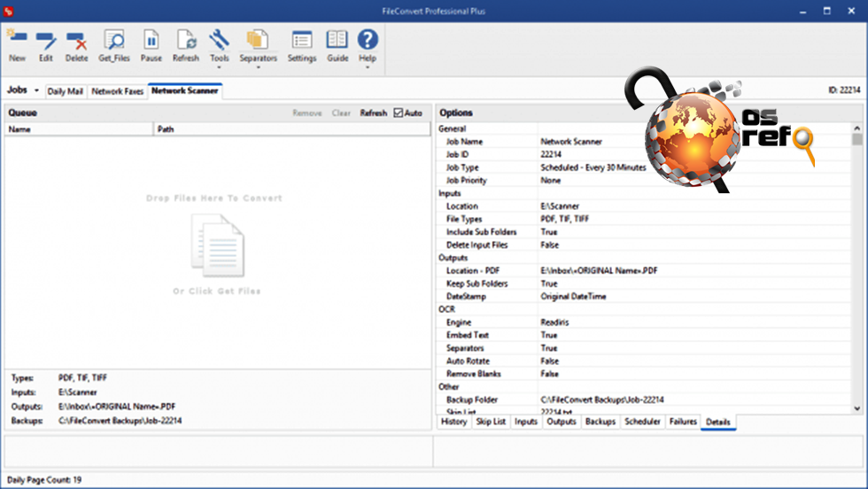Screen dimensions: 868x489
Task: Switch to the Daily Mail job tab
Action: click(65, 91)
